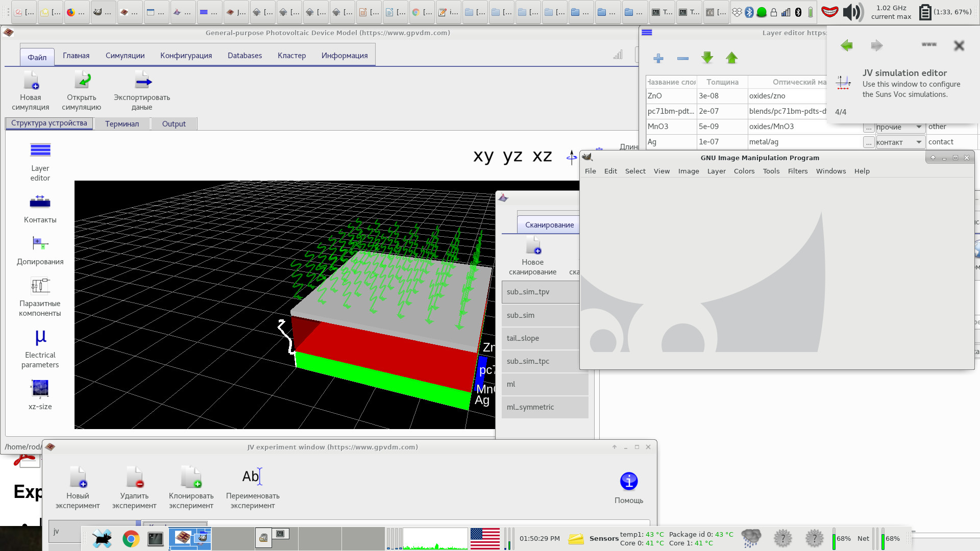Move layer down with green down arrow
Viewport: 980px width, 551px height.
tap(707, 58)
